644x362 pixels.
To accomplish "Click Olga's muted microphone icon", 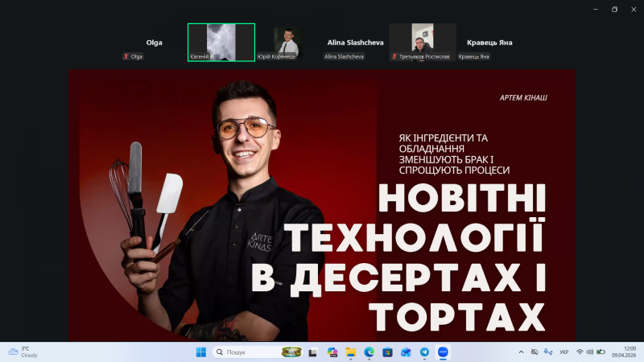I will (x=126, y=56).
